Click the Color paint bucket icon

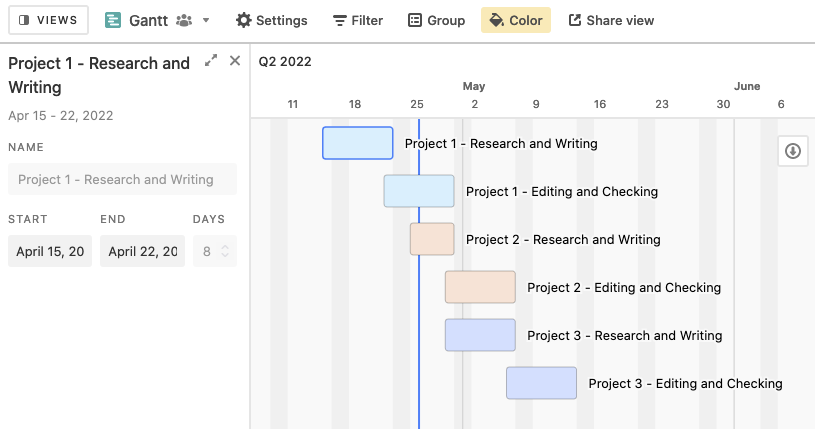click(x=497, y=20)
